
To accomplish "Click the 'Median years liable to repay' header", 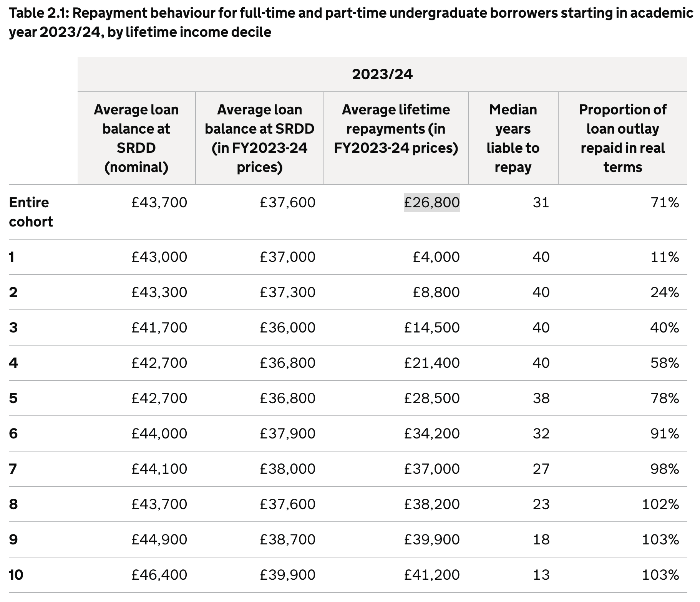I will tap(513, 138).
